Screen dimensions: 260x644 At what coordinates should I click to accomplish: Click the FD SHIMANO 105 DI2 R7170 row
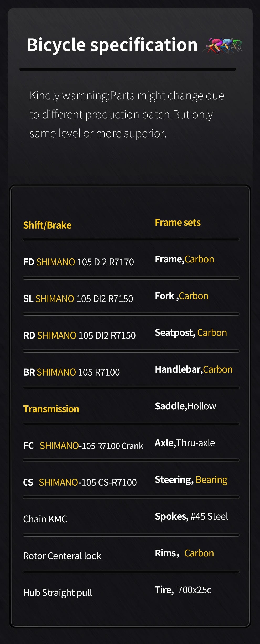[x=79, y=262]
